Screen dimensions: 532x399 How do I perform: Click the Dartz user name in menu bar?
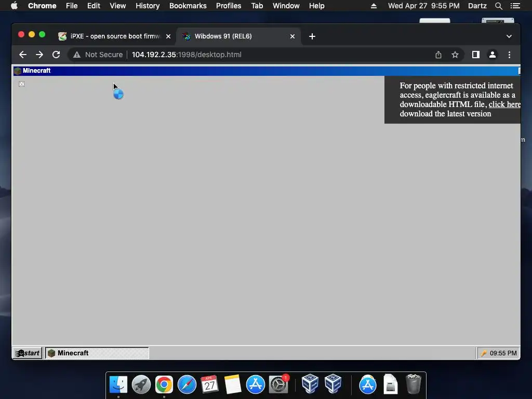pos(477,6)
